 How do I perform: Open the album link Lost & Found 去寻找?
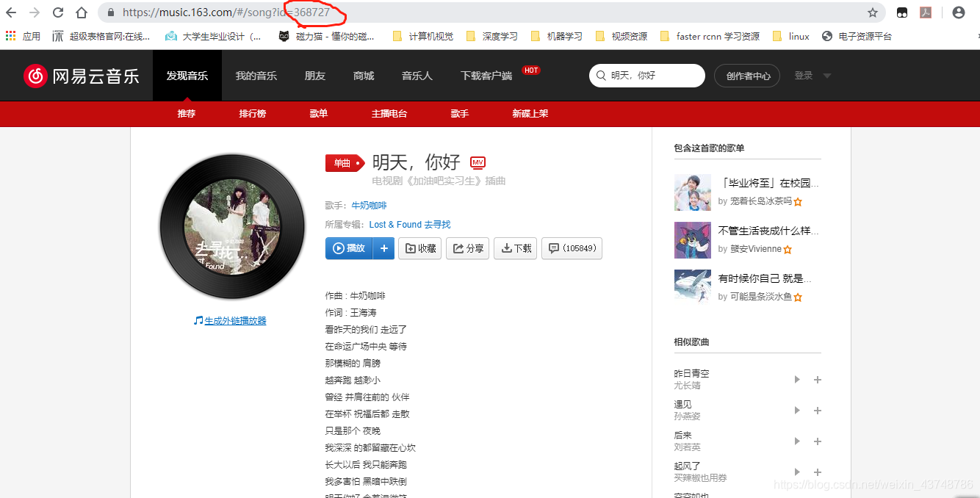coord(410,225)
